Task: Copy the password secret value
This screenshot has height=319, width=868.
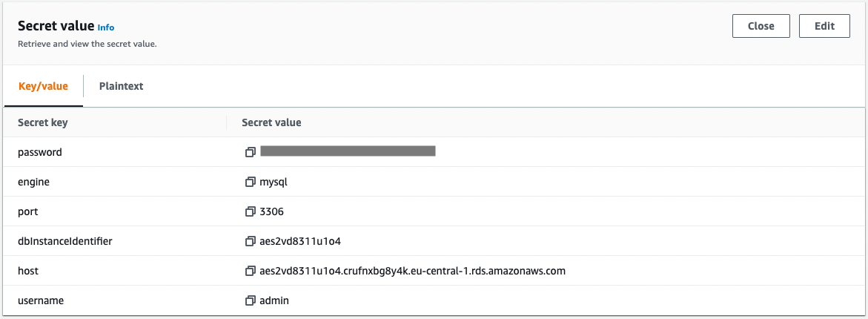Action: [x=251, y=152]
